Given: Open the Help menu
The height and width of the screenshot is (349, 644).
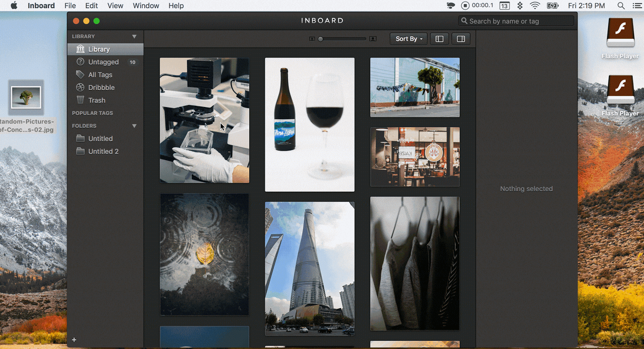Looking at the screenshot, I should click(176, 6).
